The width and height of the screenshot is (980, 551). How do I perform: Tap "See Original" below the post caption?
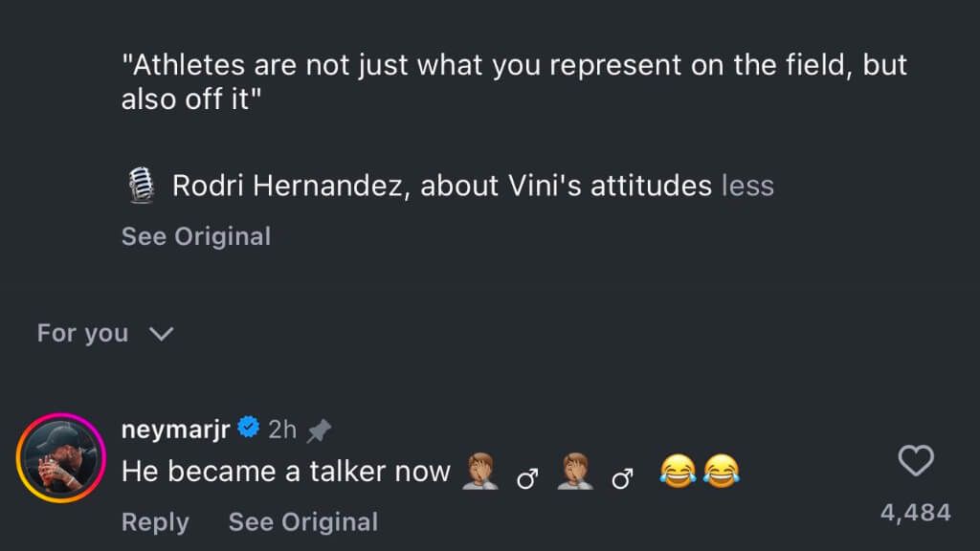pyautogui.click(x=195, y=236)
